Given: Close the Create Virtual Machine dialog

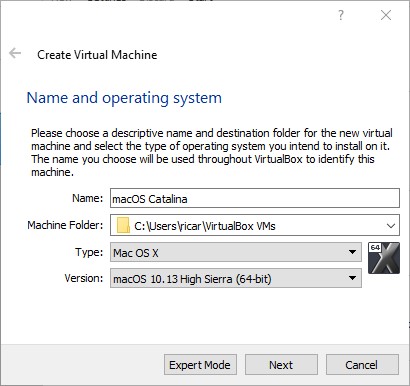Looking at the screenshot, I should (x=386, y=15).
